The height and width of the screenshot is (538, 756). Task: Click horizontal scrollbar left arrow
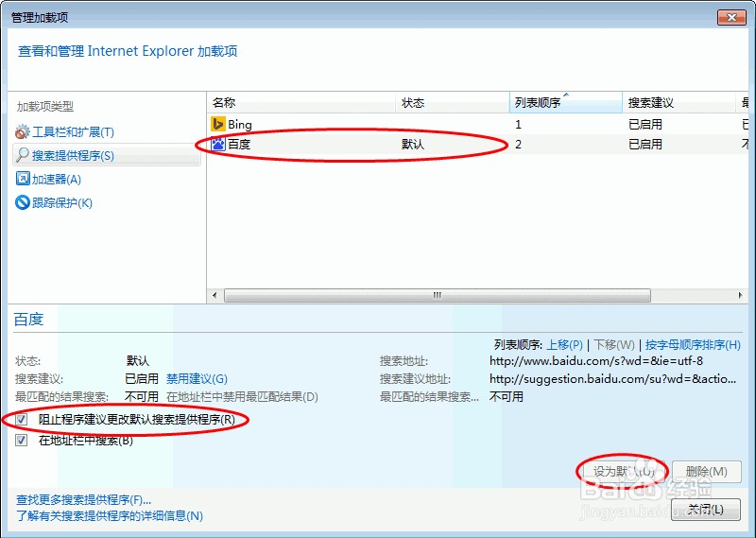pyautogui.click(x=215, y=295)
